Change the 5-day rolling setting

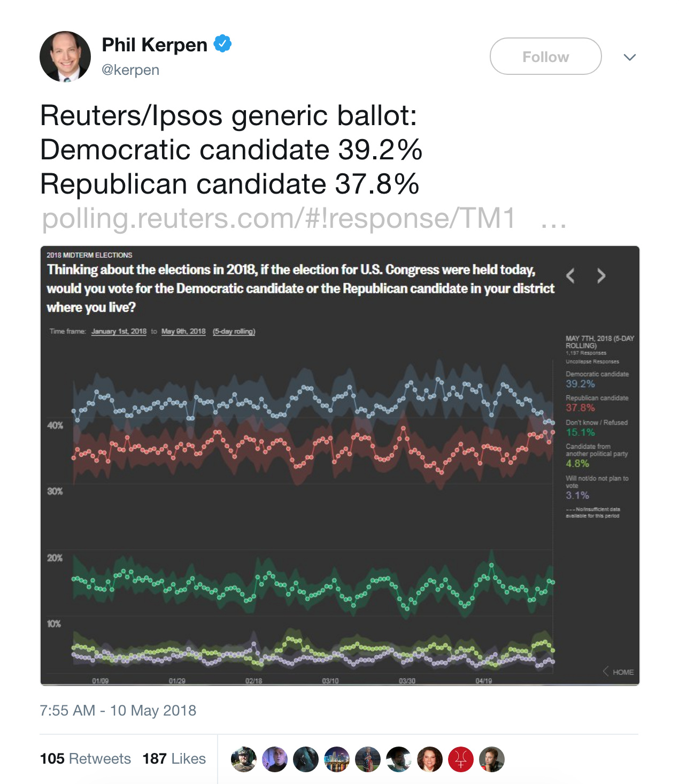[x=234, y=332]
